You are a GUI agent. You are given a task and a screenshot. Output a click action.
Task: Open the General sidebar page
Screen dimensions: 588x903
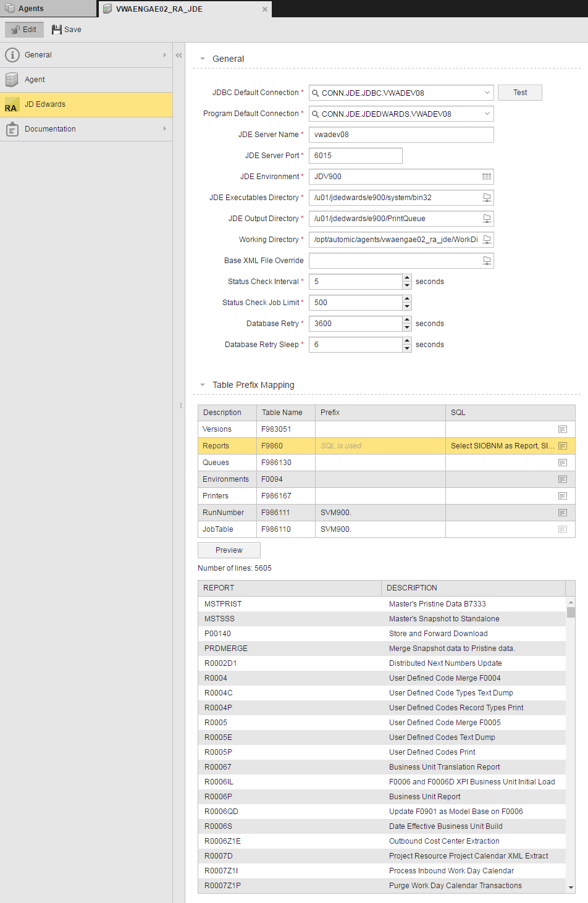[86, 55]
